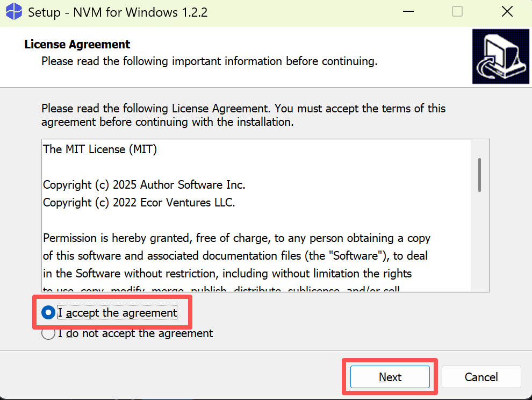Click the "Setup - NVM for Windows 1.2.2" title
Image resolution: width=532 pixels, height=400 pixels.
click(x=117, y=12)
